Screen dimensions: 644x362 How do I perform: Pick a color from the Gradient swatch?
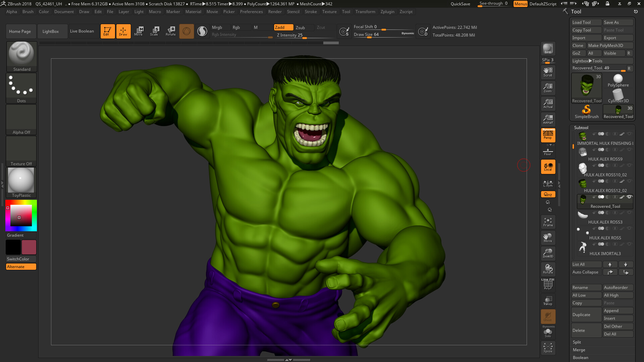click(21, 216)
